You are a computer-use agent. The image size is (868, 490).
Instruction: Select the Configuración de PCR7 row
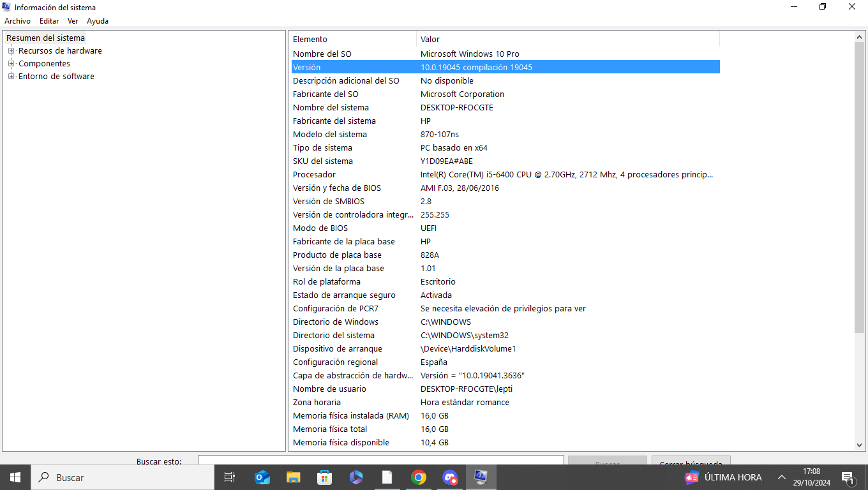click(x=505, y=309)
